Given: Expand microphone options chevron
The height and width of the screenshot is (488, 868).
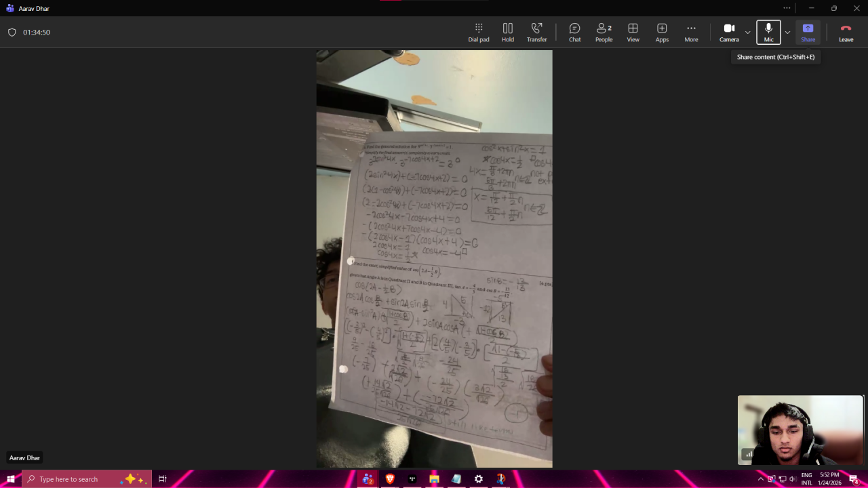Looking at the screenshot, I should [787, 32].
